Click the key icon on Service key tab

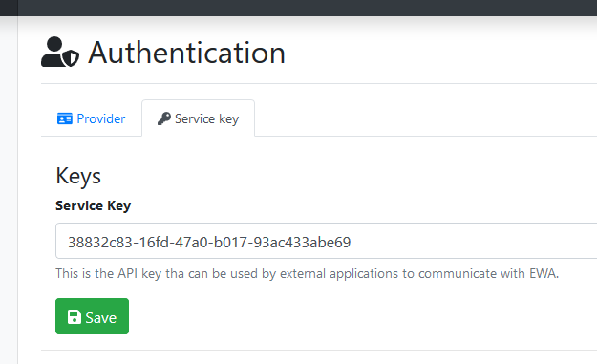point(164,118)
